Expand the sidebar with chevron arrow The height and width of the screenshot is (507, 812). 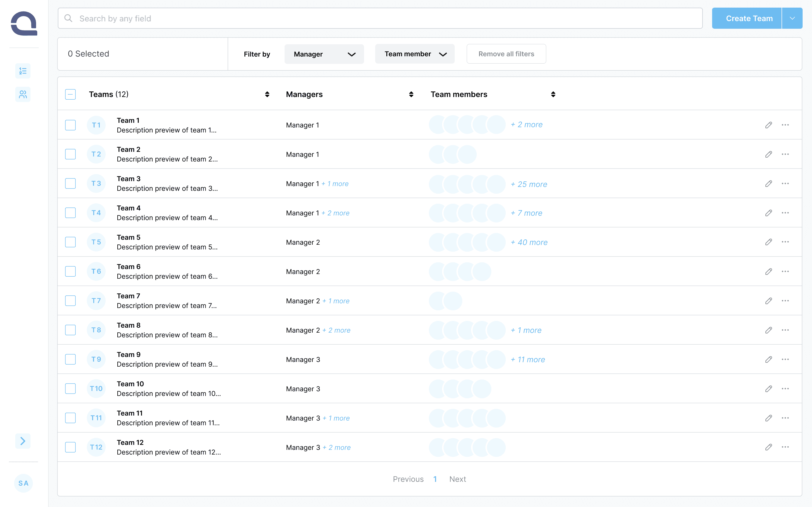point(23,441)
